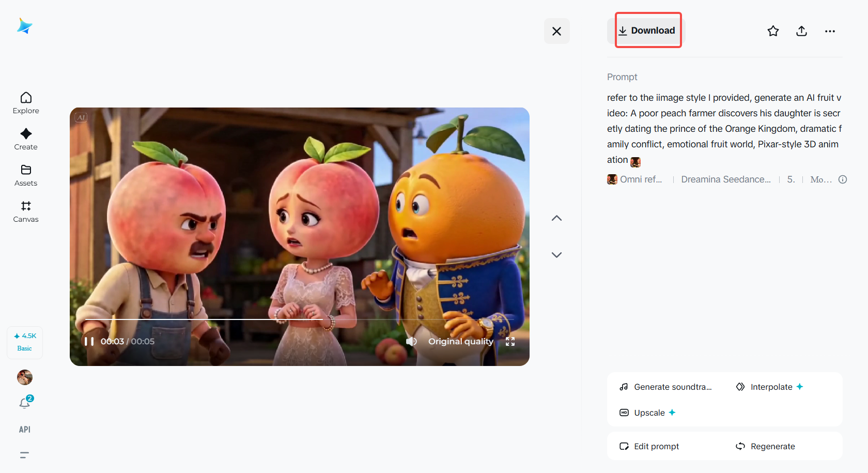Expand the sidebar menu lines icon
Image resolution: width=868 pixels, height=473 pixels.
coord(24,455)
